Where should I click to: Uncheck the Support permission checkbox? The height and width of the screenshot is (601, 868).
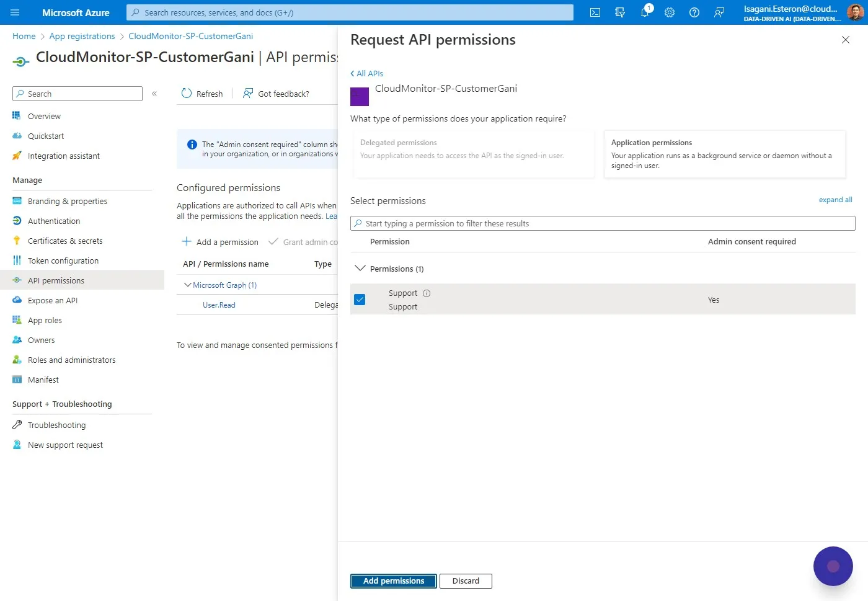360,300
